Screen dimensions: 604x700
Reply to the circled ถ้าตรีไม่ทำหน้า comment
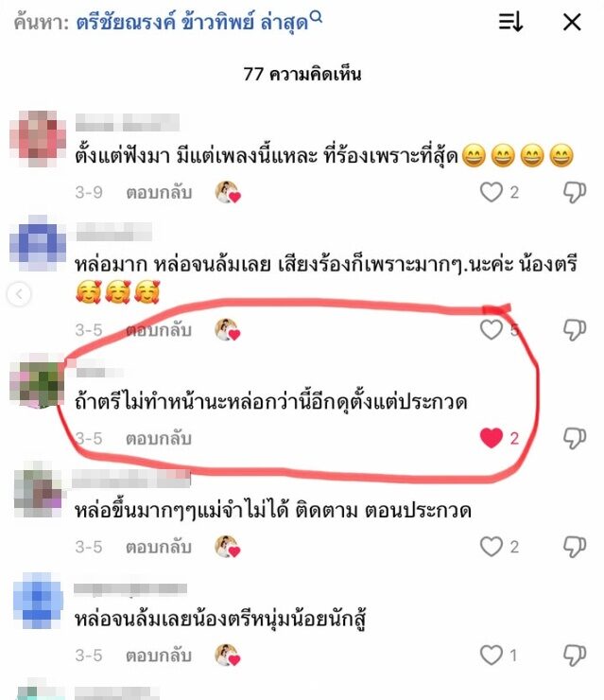click(159, 438)
